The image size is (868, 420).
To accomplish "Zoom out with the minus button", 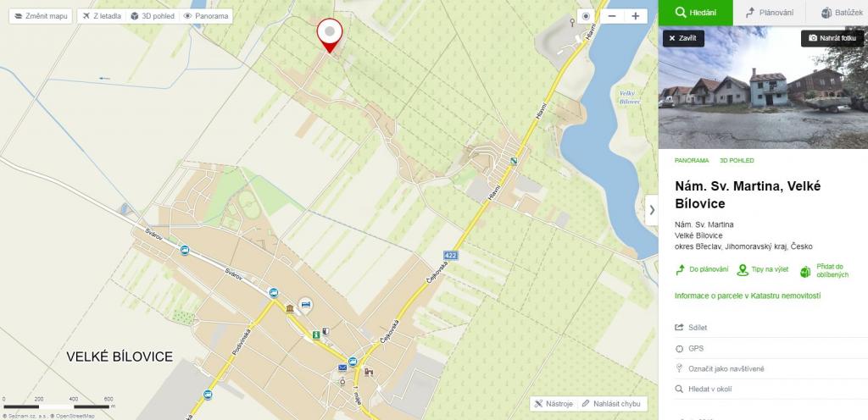I will click(x=612, y=16).
